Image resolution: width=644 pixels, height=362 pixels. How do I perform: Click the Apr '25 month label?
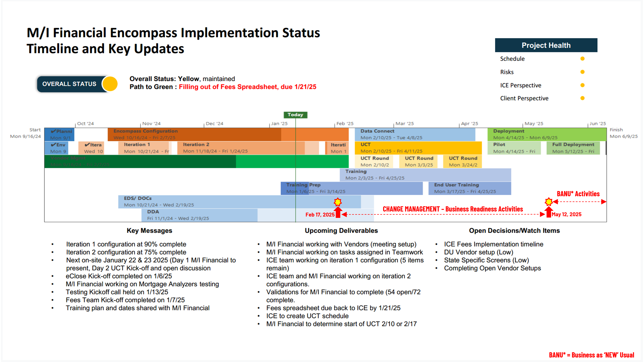[x=469, y=123]
